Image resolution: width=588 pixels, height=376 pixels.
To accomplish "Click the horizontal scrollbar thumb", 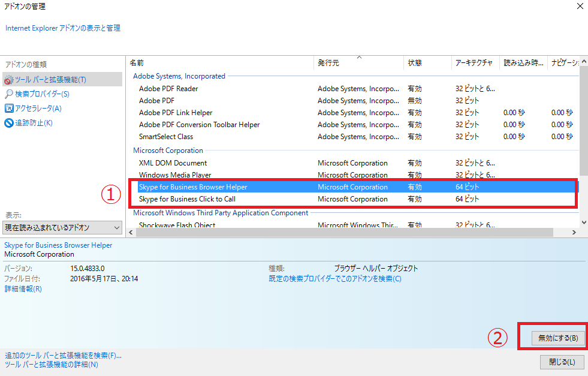I will pyautogui.click(x=345, y=233).
